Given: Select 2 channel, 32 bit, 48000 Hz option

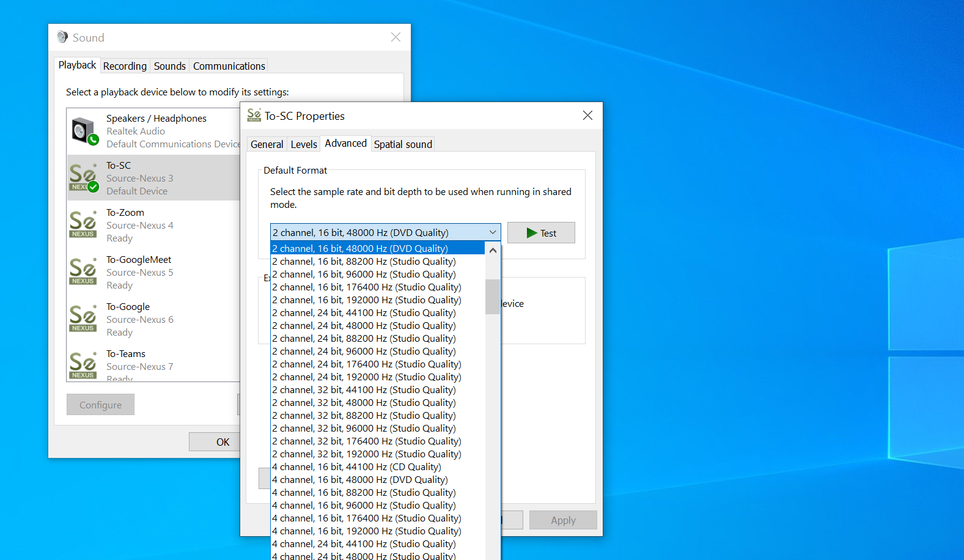Looking at the screenshot, I should click(378, 402).
